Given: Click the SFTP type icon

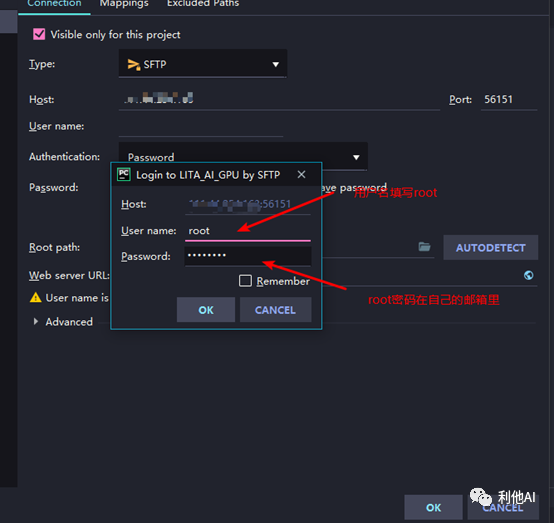Looking at the screenshot, I should tap(134, 64).
